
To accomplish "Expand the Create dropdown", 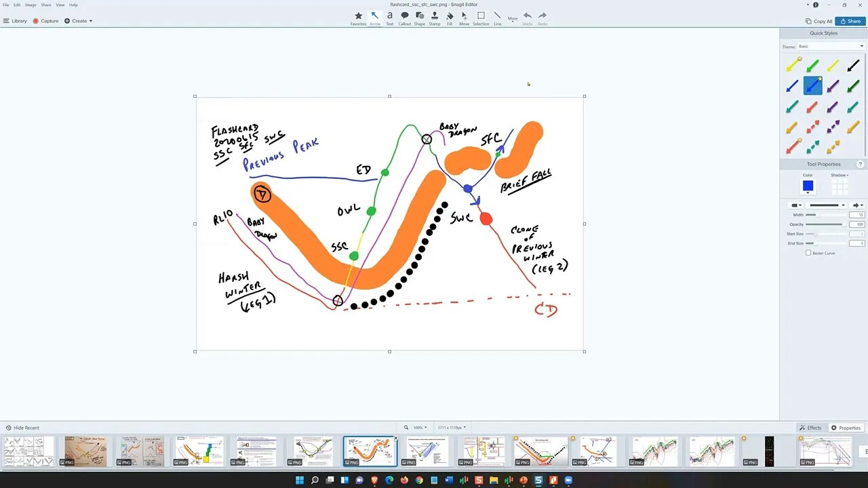I will 79,21.
